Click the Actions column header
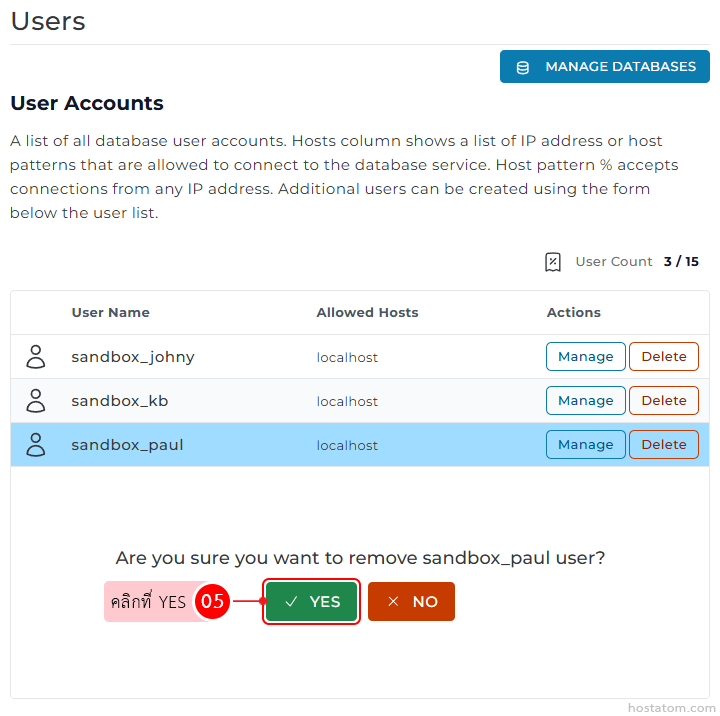Screen dimensions: 720x716 click(x=574, y=312)
